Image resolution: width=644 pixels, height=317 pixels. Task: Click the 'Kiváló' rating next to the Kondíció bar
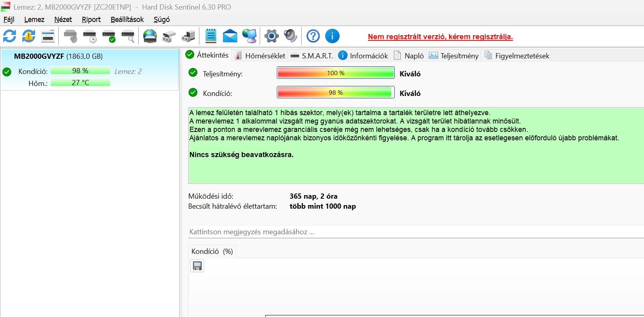click(x=410, y=93)
